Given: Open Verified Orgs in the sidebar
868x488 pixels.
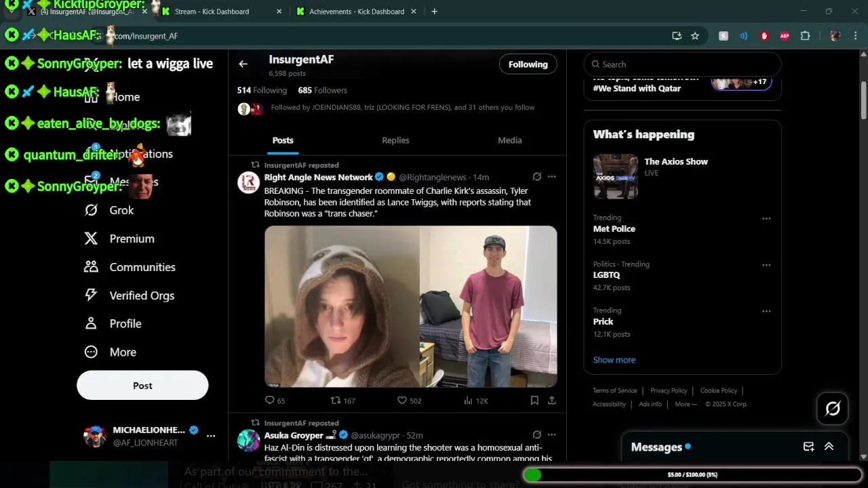Looking at the screenshot, I should point(129,296).
